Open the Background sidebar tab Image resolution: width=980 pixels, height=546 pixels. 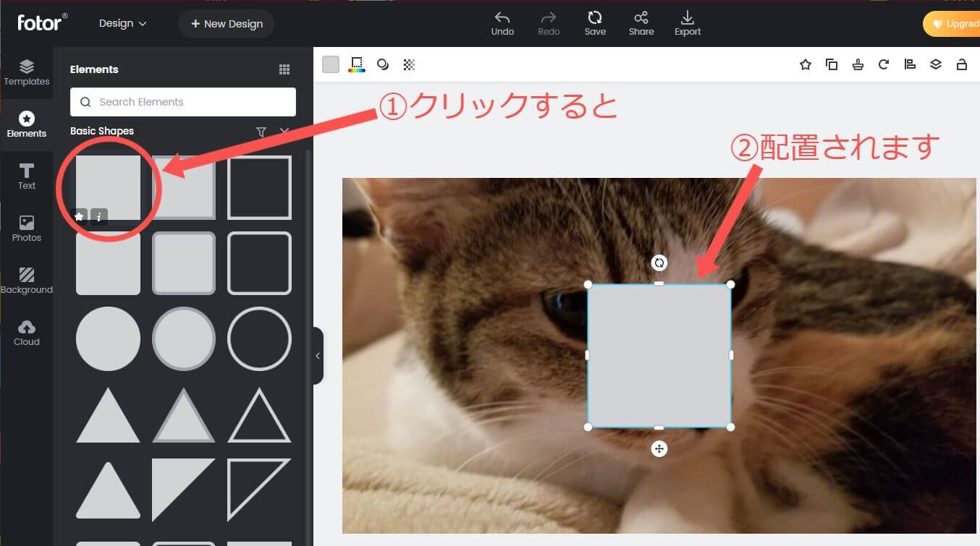click(27, 281)
